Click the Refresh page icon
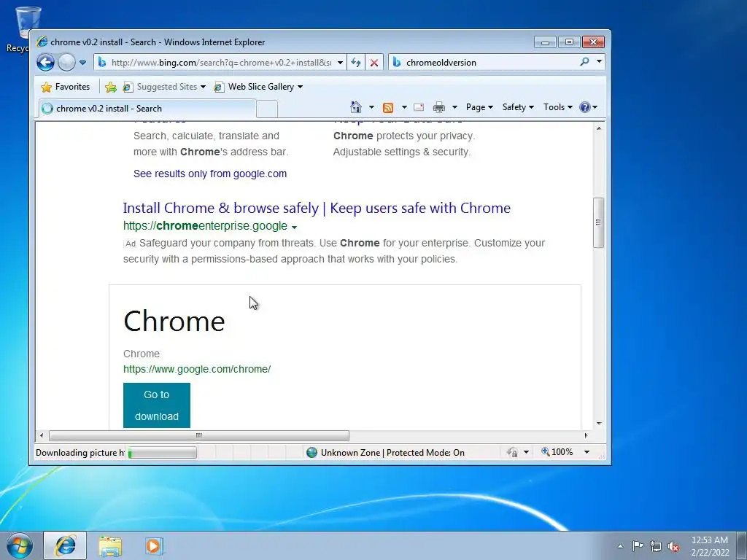Viewport: 747px width, 560px height. click(x=356, y=63)
